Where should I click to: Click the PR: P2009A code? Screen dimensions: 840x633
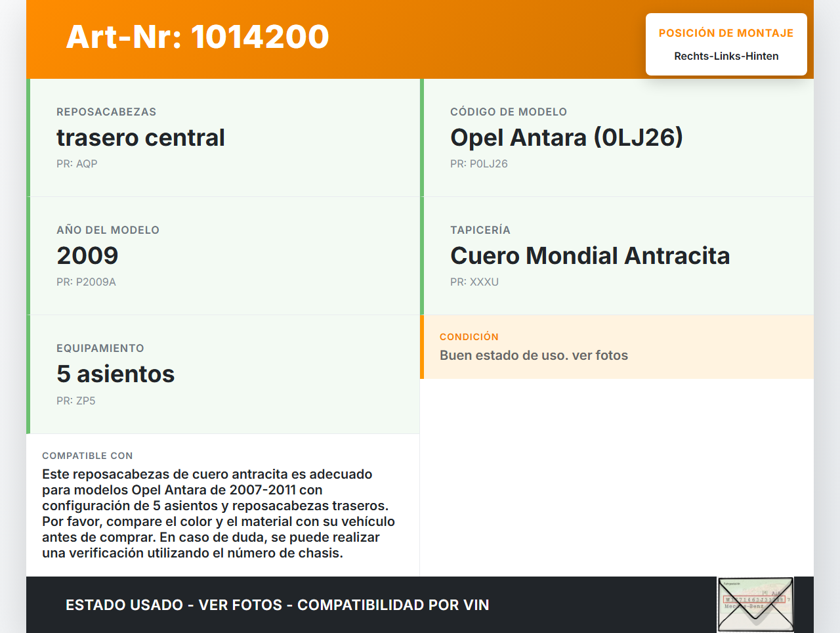click(x=86, y=282)
